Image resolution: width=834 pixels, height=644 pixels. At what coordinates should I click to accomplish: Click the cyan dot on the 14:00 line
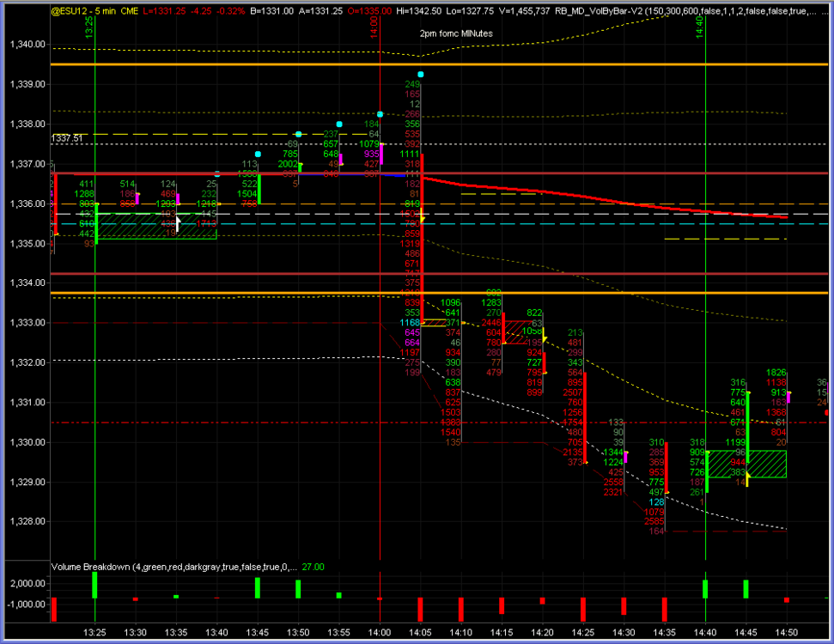(380, 114)
